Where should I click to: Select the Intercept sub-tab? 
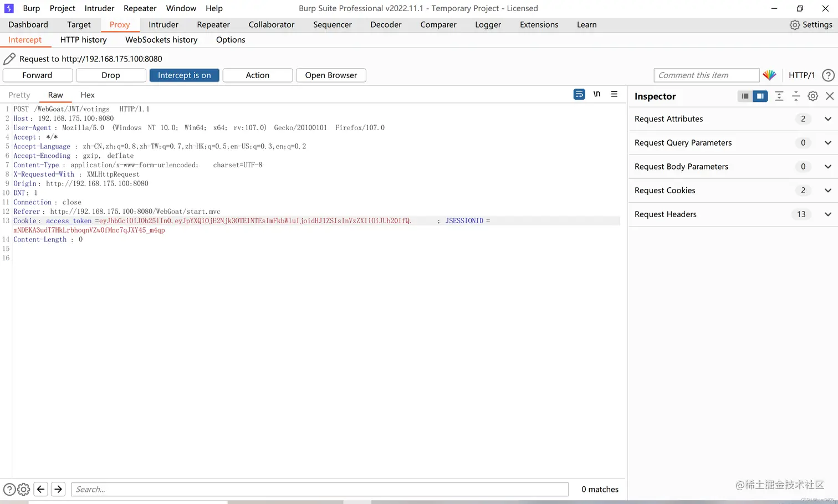pyautogui.click(x=25, y=40)
